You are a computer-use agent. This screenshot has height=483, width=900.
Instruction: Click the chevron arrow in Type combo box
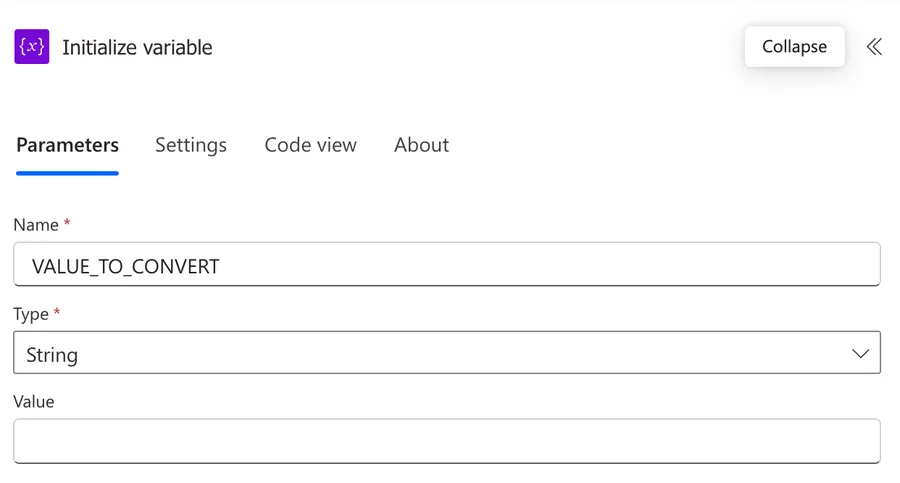click(x=860, y=354)
